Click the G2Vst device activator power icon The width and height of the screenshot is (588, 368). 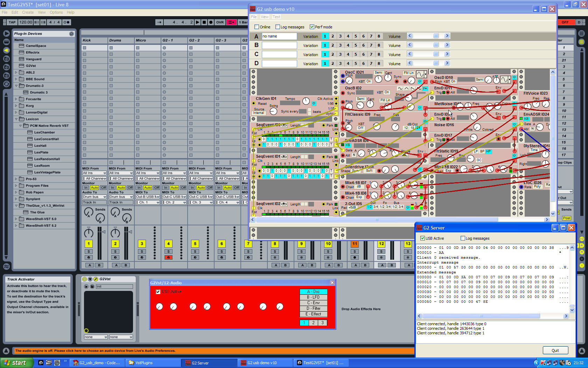pyautogui.click(x=84, y=279)
